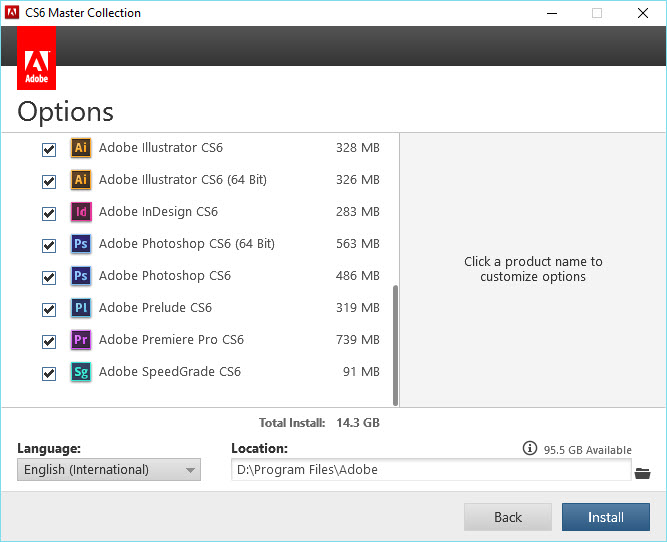Click the Install button

coord(606,517)
